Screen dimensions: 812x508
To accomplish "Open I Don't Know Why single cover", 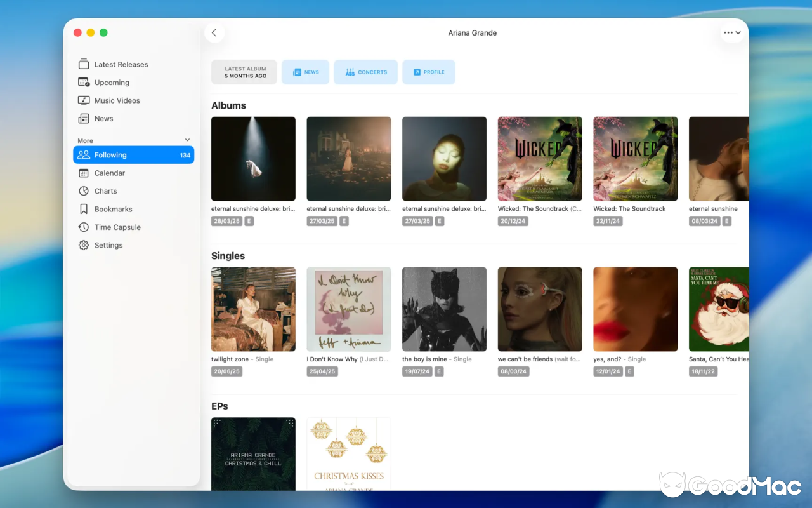I will pyautogui.click(x=349, y=309).
